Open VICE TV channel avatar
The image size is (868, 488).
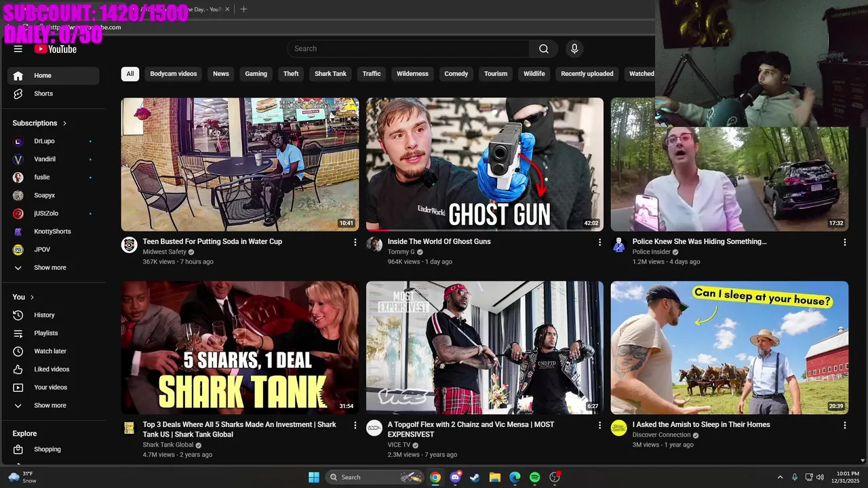(x=374, y=428)
